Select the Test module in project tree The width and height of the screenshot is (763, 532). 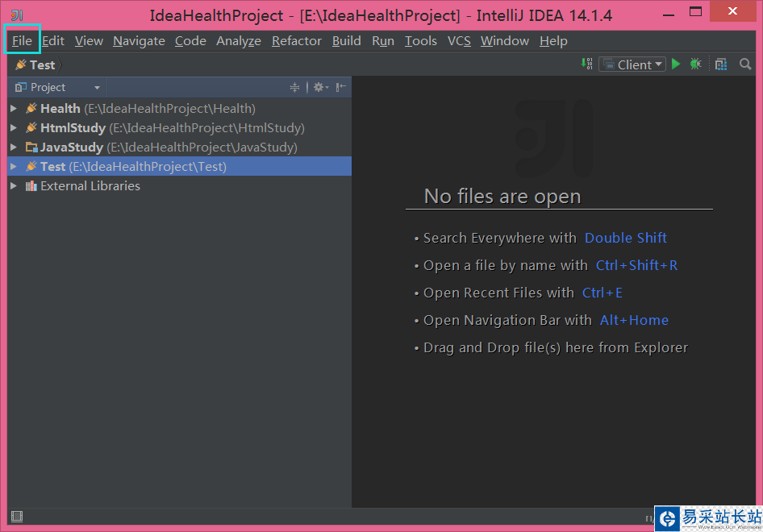pyautogui.click(x=52, y=167)
